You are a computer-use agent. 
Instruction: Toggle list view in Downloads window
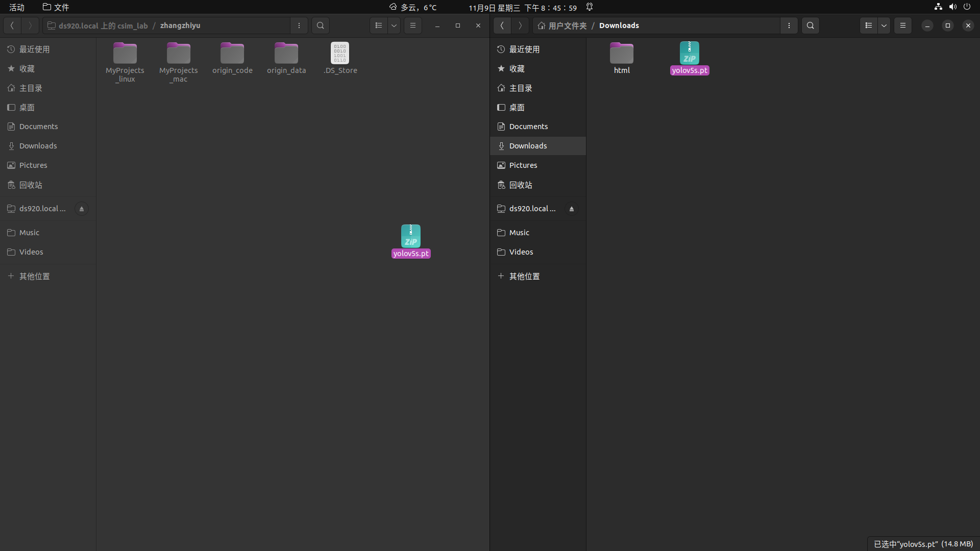click(869, 26)
